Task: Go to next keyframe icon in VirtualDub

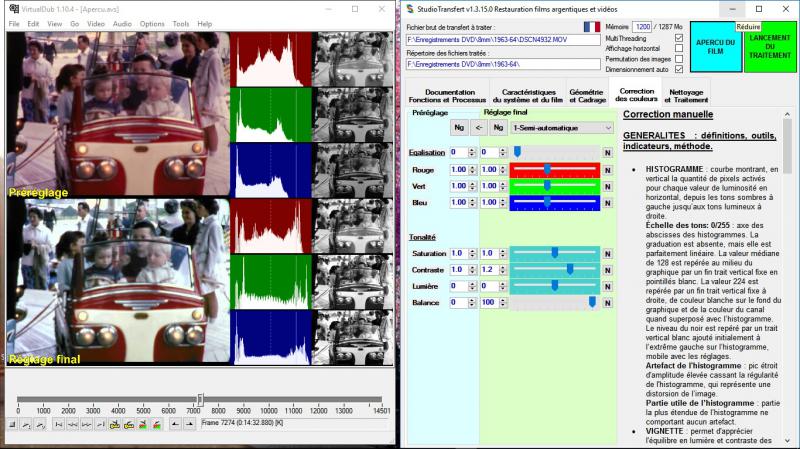Action: coord(129,424)
